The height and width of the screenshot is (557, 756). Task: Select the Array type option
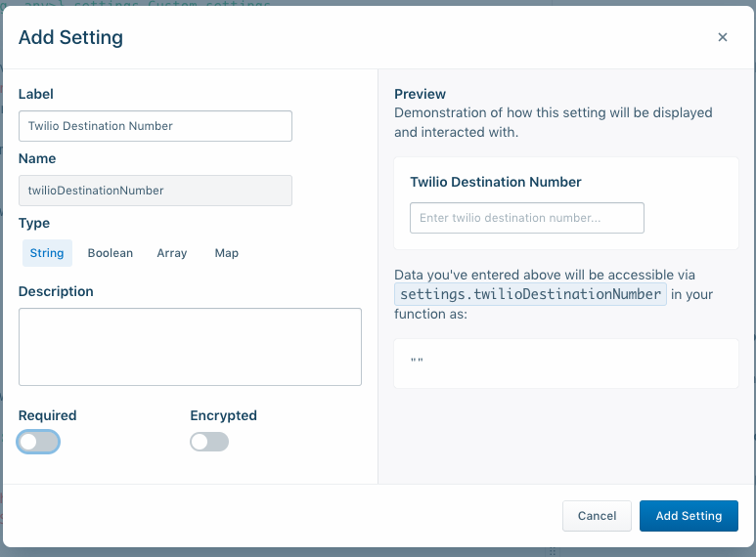(172, 253)
